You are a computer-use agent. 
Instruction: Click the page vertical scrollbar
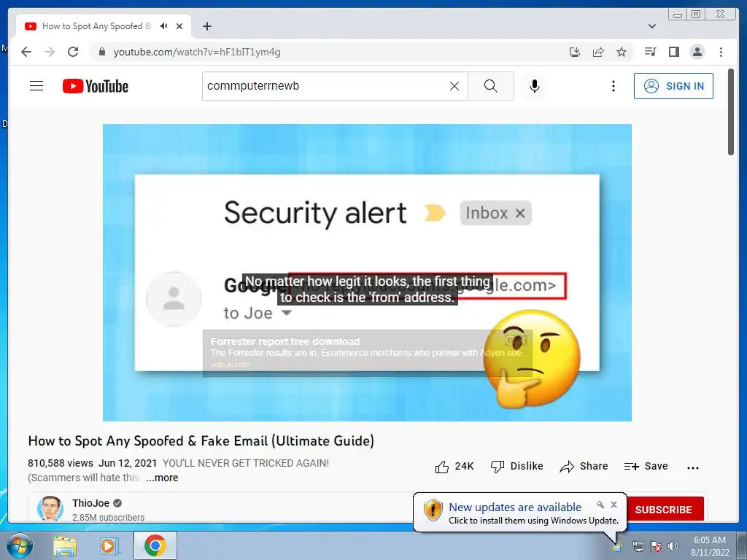(731, 112)
